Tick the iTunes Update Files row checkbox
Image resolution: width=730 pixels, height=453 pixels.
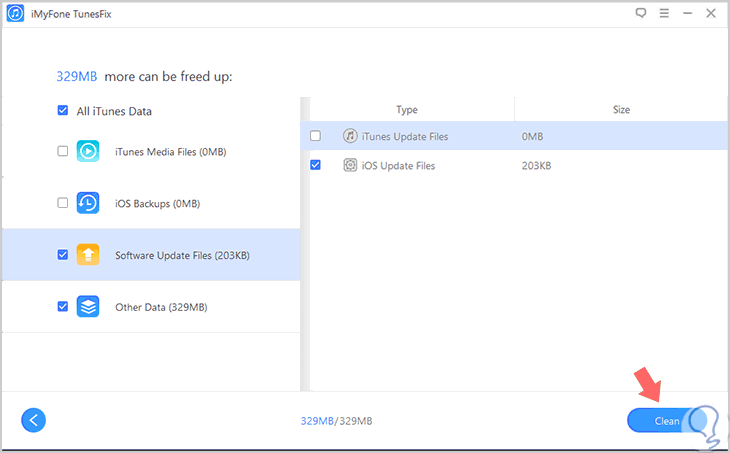tap(316, 135)
